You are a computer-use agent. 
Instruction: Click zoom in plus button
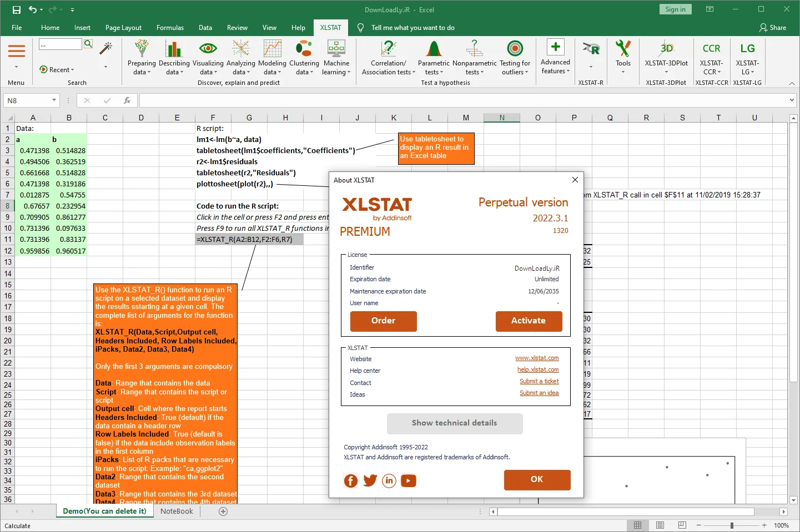(x=764, y=525)
